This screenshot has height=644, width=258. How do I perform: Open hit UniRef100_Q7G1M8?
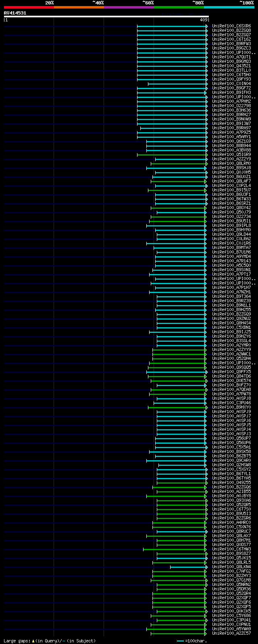(x=231, y=580)
